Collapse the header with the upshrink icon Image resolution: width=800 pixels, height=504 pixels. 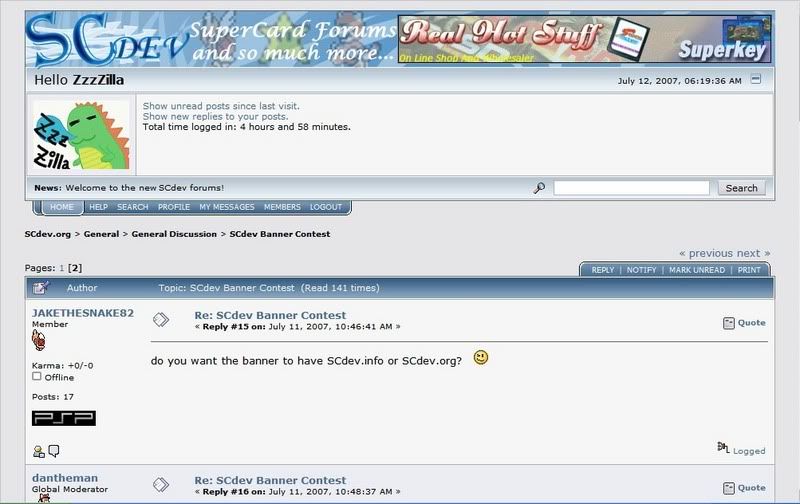pos(756,80)
